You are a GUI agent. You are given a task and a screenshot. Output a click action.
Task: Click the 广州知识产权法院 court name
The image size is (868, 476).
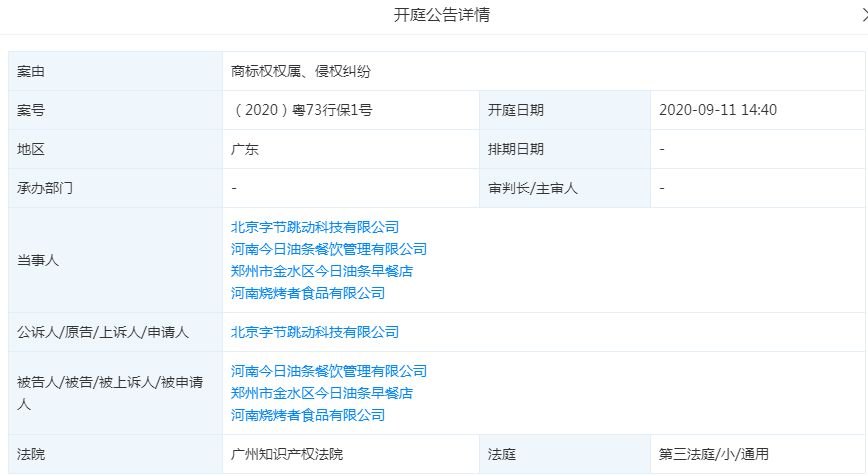point(286,454)
